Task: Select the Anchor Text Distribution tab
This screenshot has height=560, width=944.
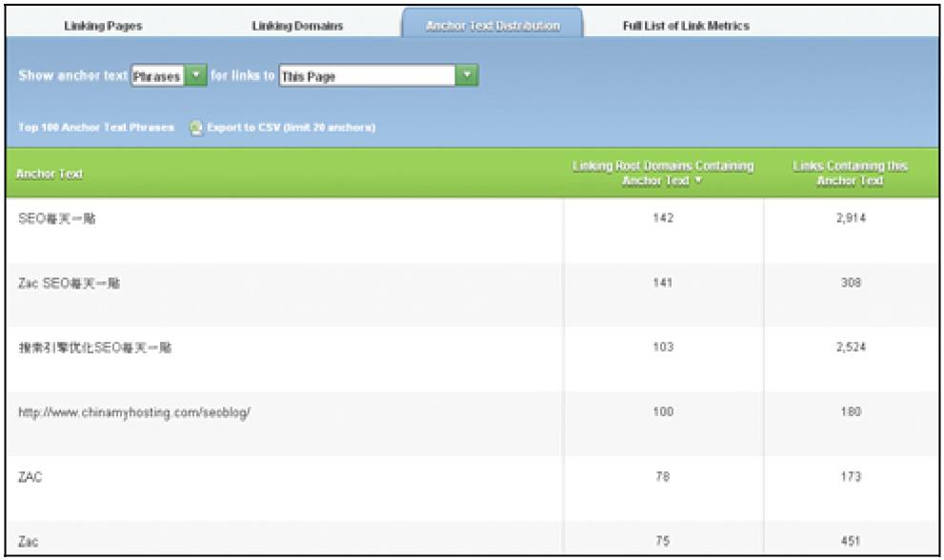Action: click(x=492, y=24)
